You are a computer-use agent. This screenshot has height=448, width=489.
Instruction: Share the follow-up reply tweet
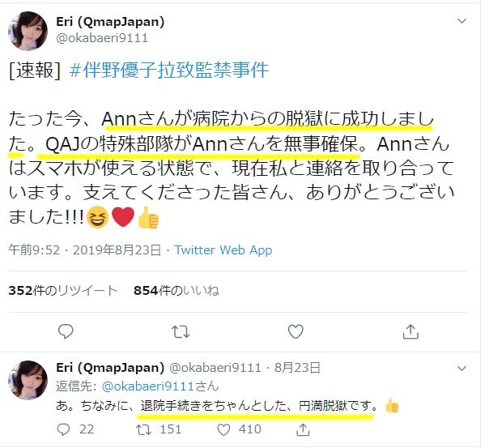coord(303,429)
